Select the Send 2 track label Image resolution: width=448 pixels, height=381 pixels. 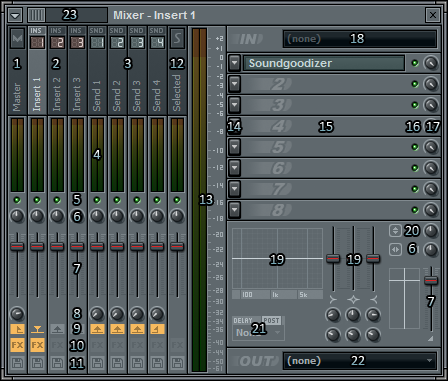coord(117,95)
